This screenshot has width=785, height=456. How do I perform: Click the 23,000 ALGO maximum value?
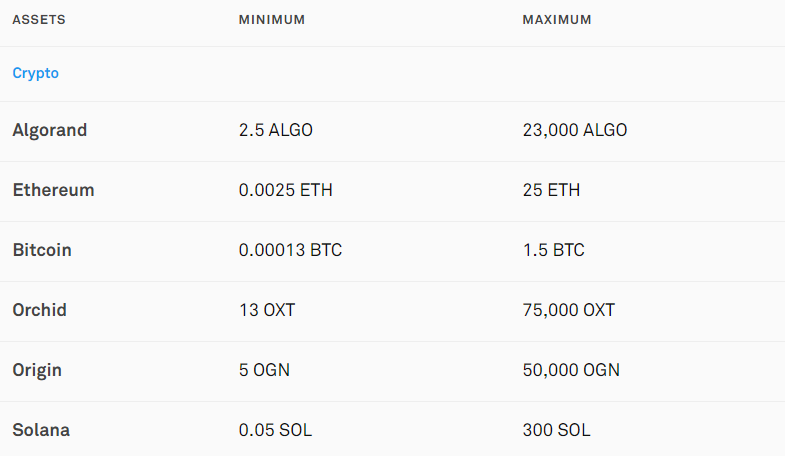(575, 131)
